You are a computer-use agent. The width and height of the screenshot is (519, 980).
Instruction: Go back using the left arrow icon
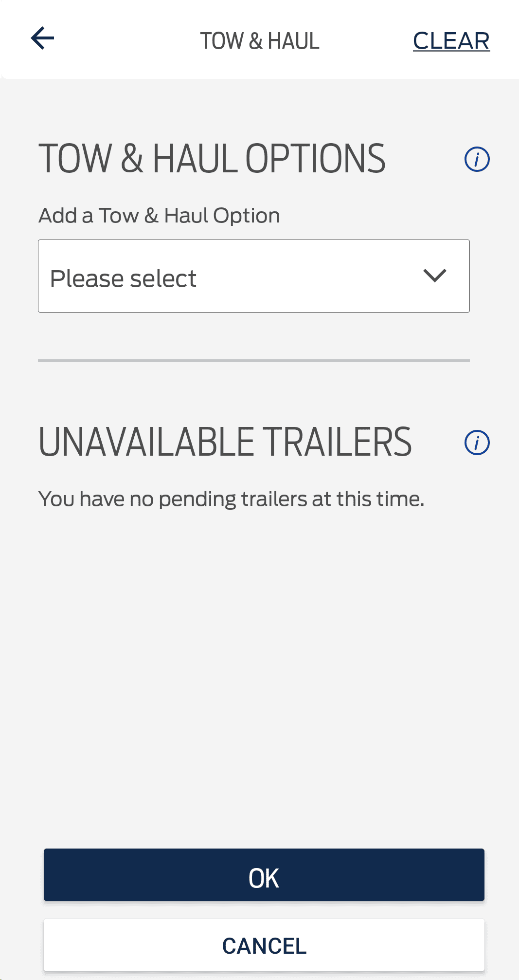pos(42,38)
